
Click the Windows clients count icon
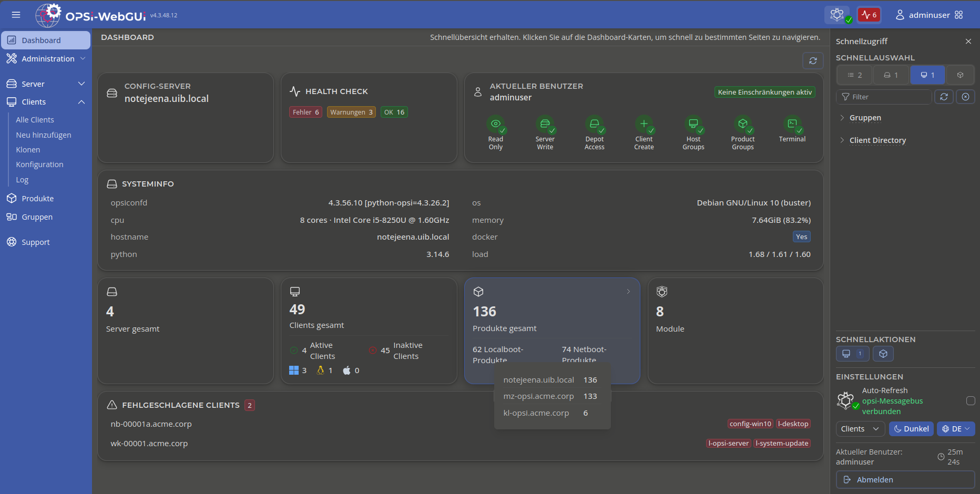tap(294, 370)
